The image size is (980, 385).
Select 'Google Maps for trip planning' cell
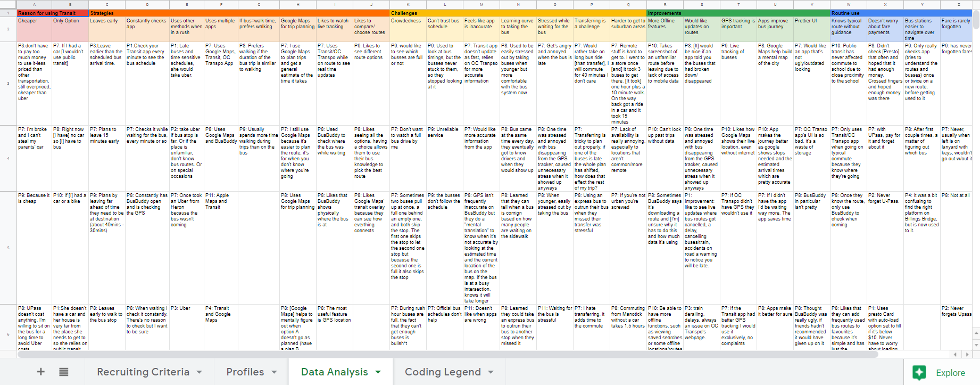(x=298, y=29)
